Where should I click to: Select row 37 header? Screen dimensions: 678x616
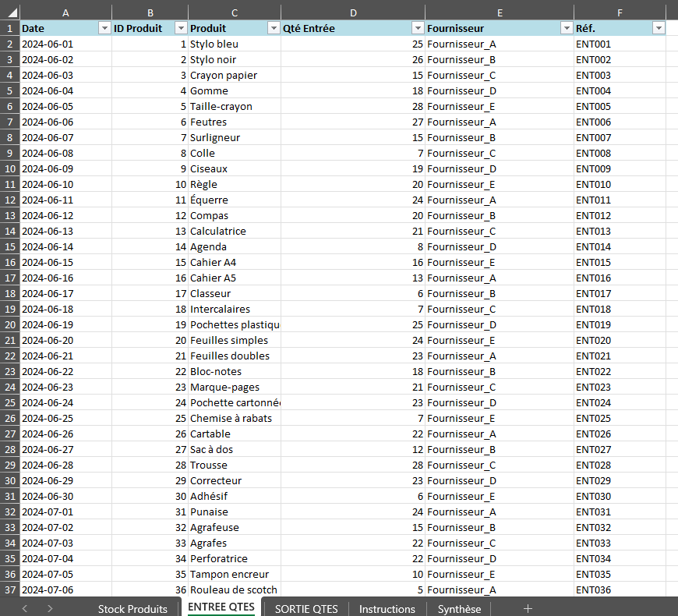(x=9, y=589)
